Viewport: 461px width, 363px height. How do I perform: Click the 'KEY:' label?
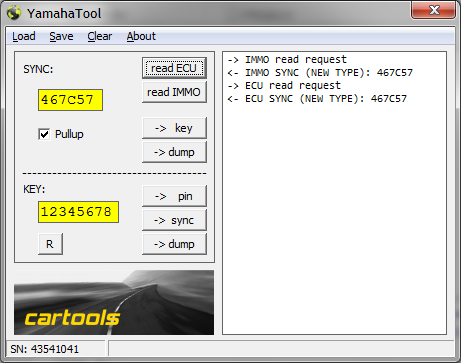(x=34, y=189)
